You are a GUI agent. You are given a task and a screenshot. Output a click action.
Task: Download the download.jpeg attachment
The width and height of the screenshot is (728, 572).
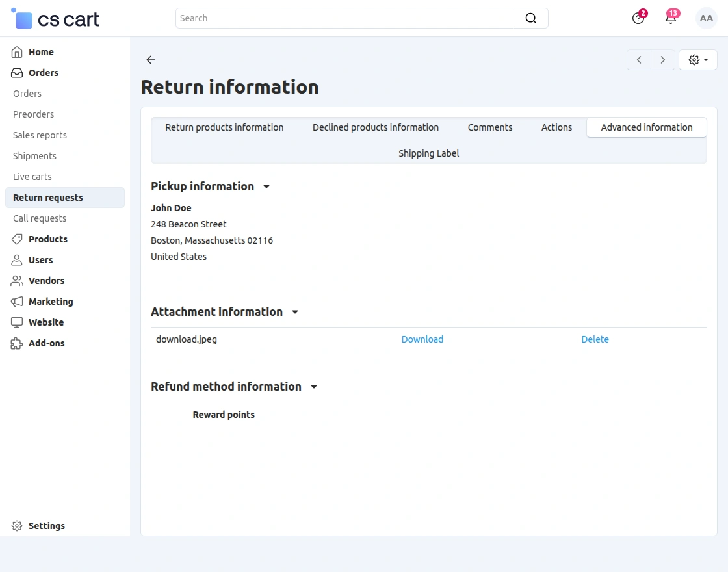tap(422, 339)
